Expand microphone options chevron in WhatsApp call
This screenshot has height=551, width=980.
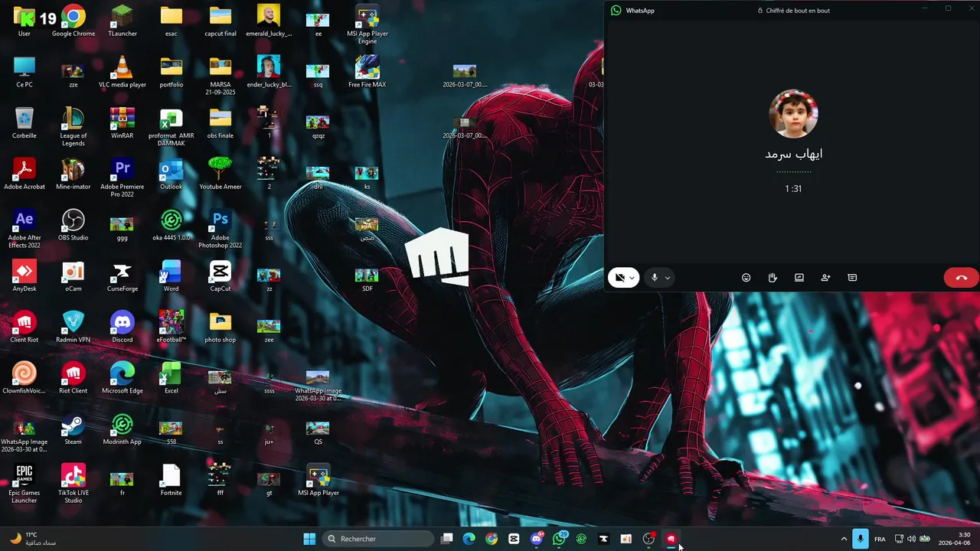[x=668, y=278]
